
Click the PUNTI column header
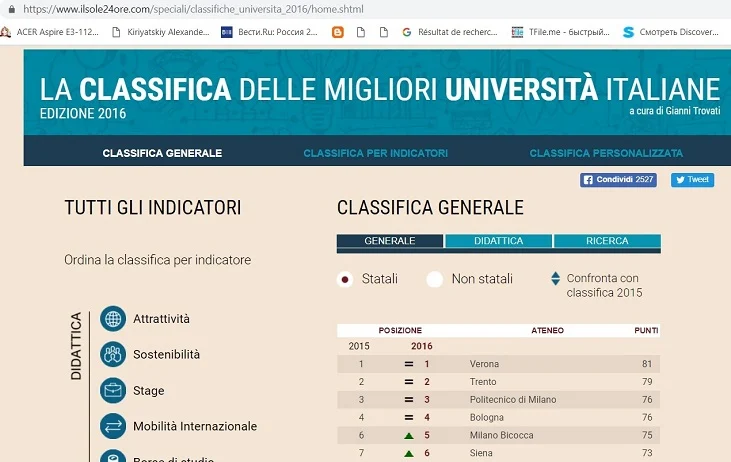(x=646, y=331)
